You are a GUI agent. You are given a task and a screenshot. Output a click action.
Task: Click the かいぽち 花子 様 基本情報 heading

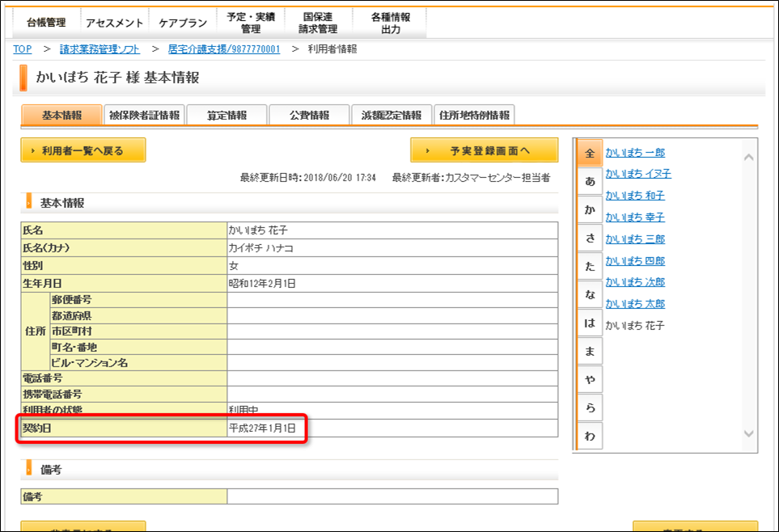(x=117, y=78)
